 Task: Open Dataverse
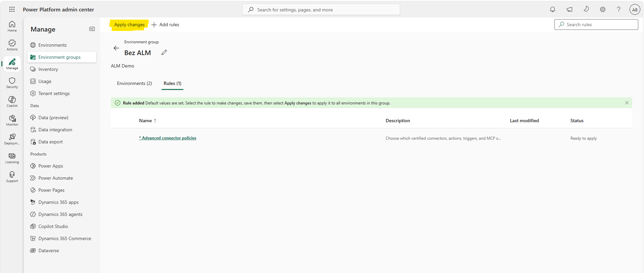click(62, 251)
